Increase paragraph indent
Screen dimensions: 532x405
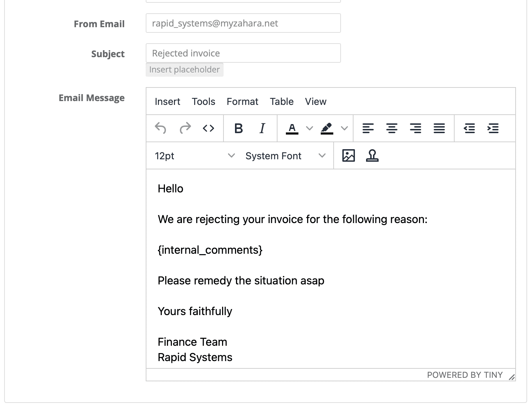point(493,128)
